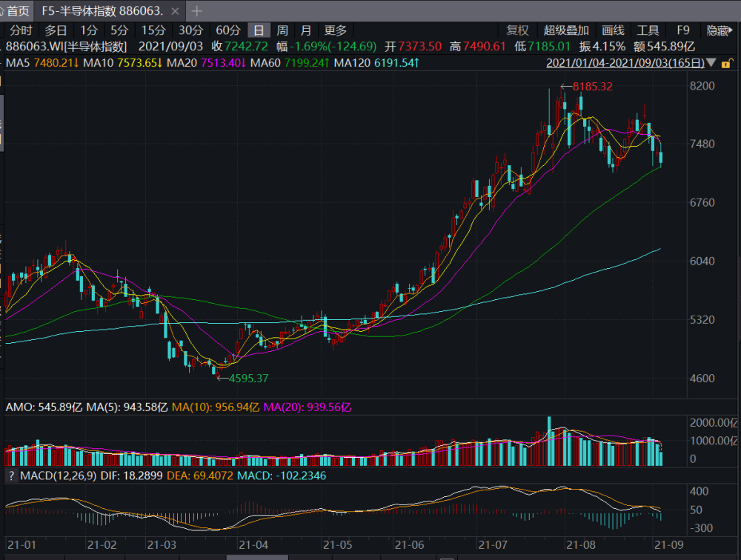The image size is (741, 560).
Task: Open the 工具 tools option
Action: [x=648, y=30]
